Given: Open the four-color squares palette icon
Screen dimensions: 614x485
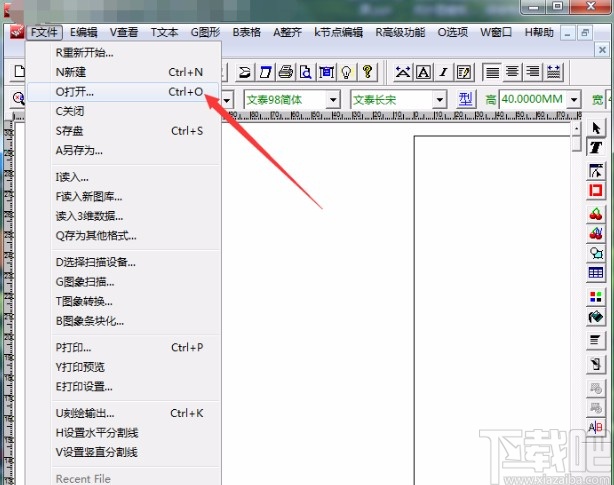Looking at the screenshot, I should [x=596, y=296].
